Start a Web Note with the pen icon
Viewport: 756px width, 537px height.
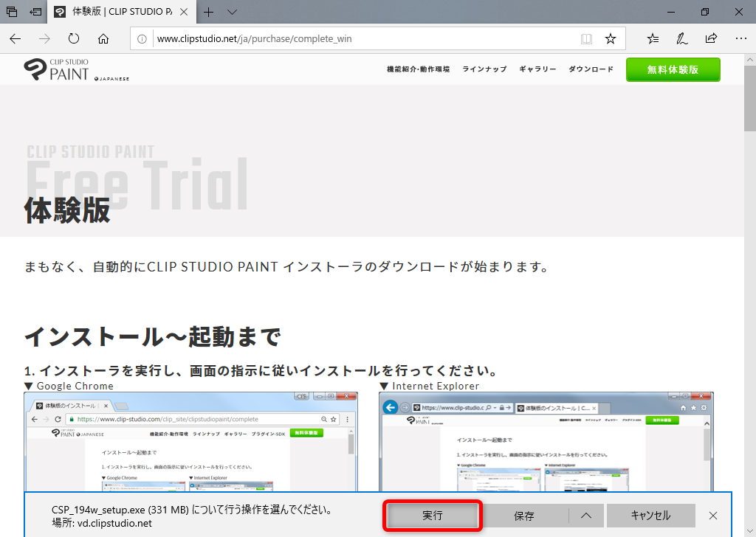tap(681, 38)
